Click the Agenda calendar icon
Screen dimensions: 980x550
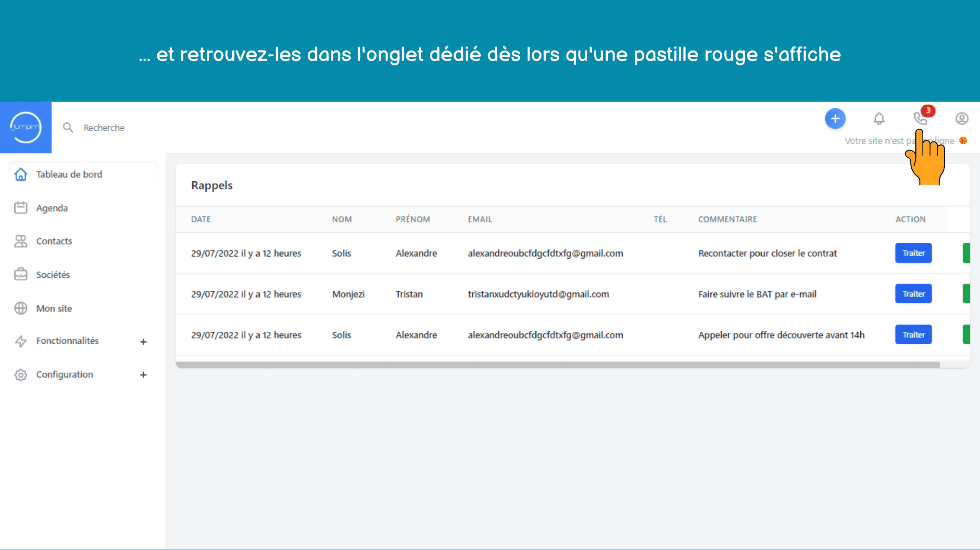(x=21, y=208)
